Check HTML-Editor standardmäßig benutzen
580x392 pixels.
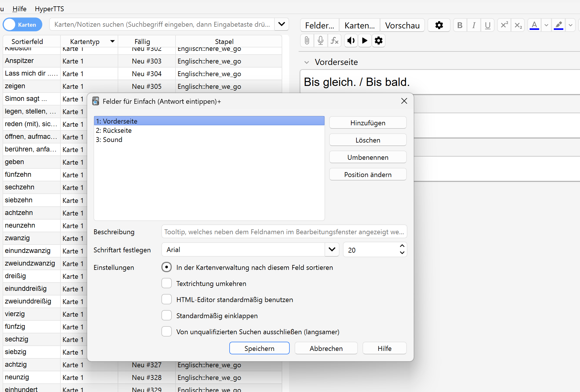(167, 299)
